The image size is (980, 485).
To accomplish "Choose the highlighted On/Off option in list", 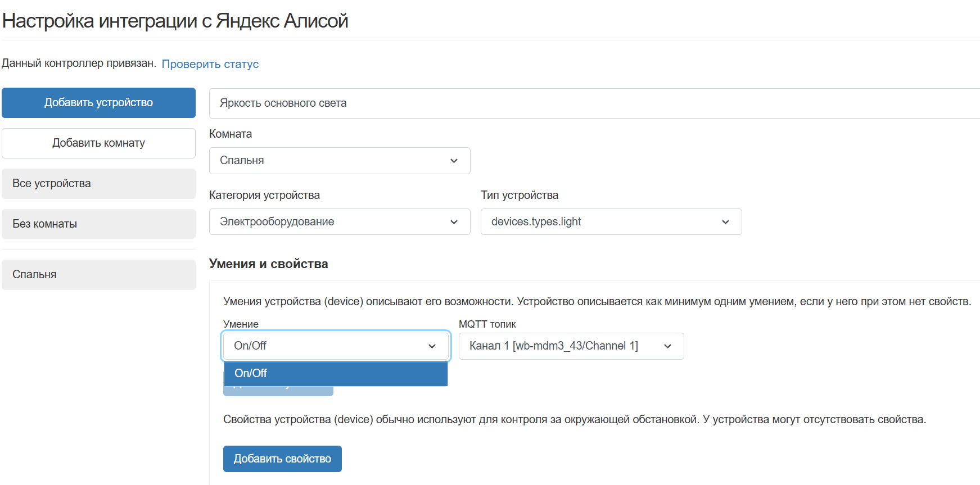I will coord(336,374).
